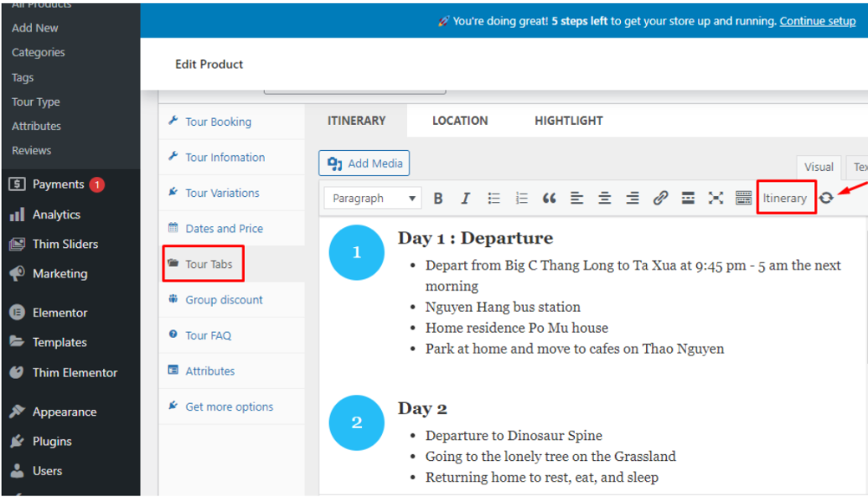Open the Plugins menu
Image resolution: width=868 pixels, height=497 pixels.
pyautogui.click(x=52, y=442)
